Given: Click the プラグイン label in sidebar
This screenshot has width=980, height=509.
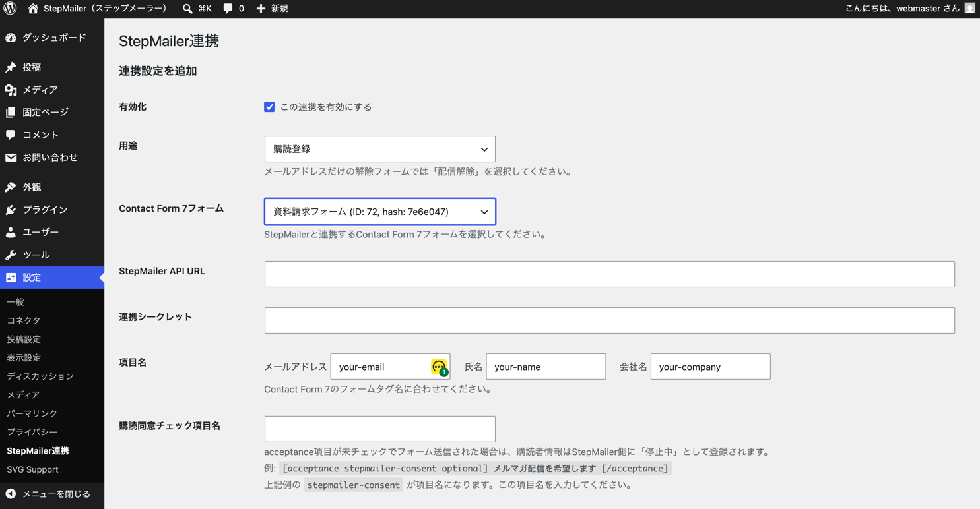Looking at the screenshot, I should coord(45,210).
